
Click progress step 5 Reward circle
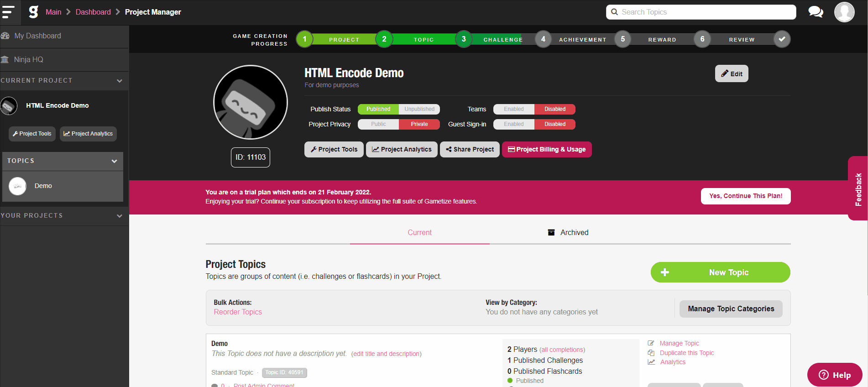(x=623, y=39)
